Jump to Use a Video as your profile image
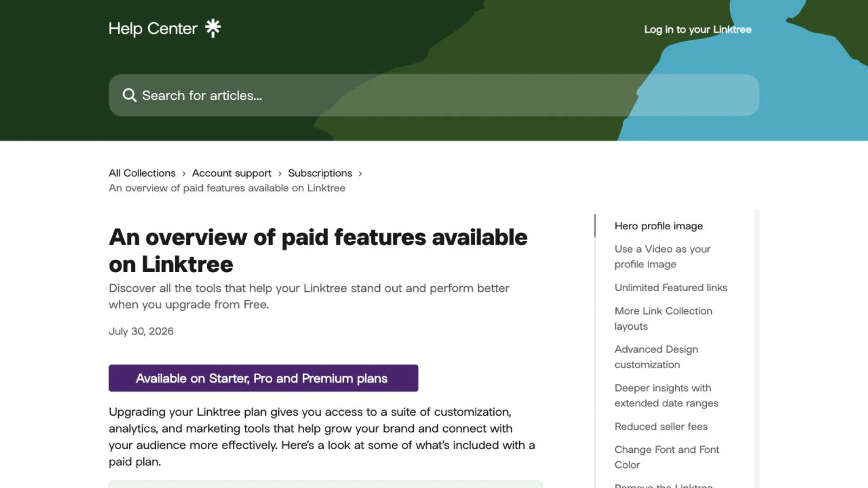Viewport: 868px width, 488px height. (662, 256)
